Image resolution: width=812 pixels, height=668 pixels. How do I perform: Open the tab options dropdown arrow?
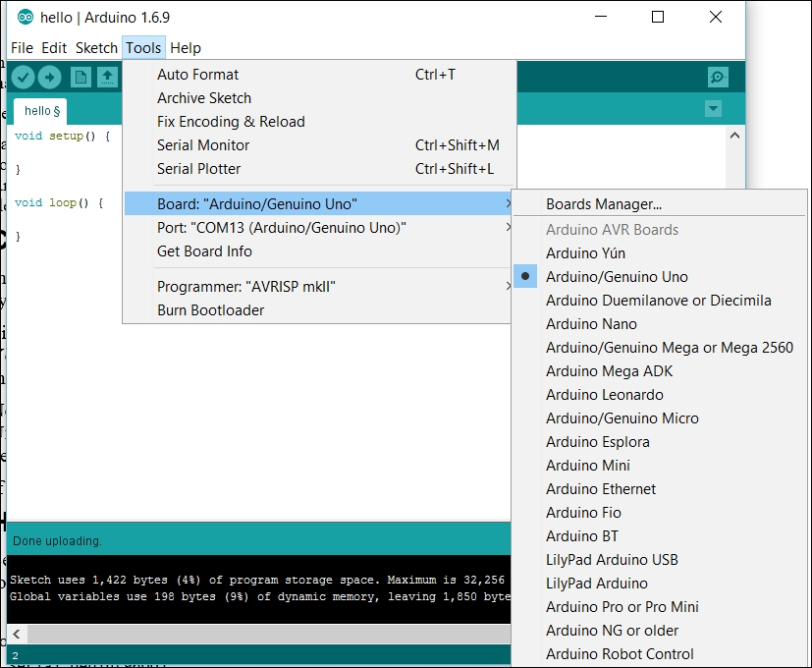(713, 109)
